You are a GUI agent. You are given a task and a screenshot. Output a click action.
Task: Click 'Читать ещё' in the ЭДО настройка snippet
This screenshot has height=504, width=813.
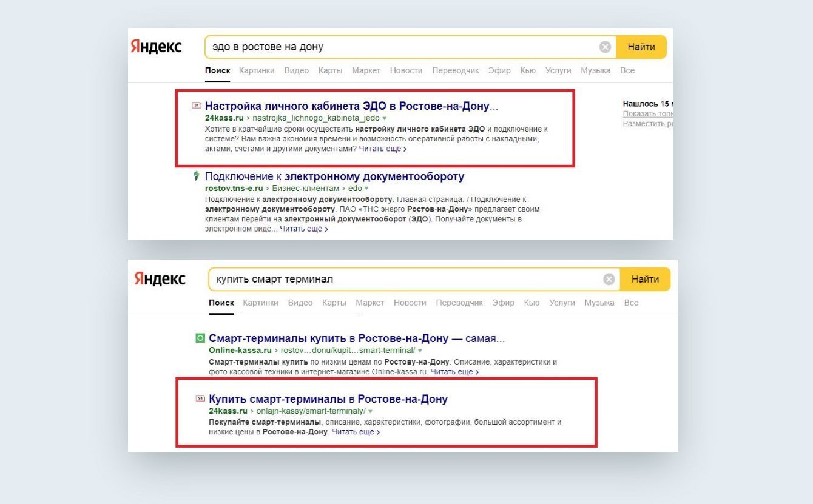tap(382, 148)
